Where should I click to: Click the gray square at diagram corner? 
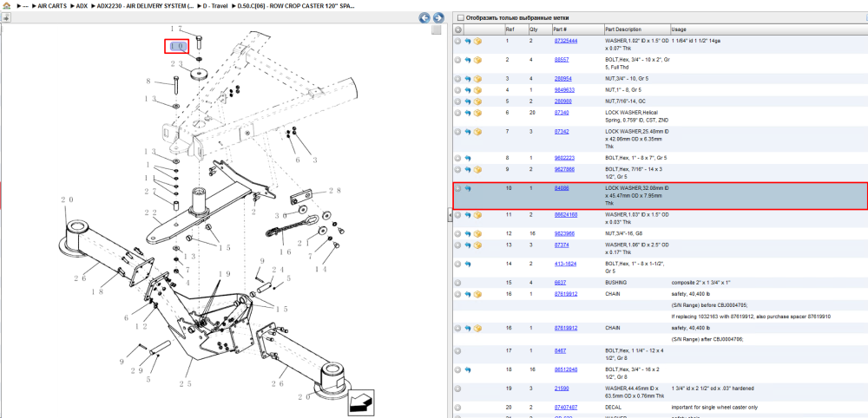(437, 29)
